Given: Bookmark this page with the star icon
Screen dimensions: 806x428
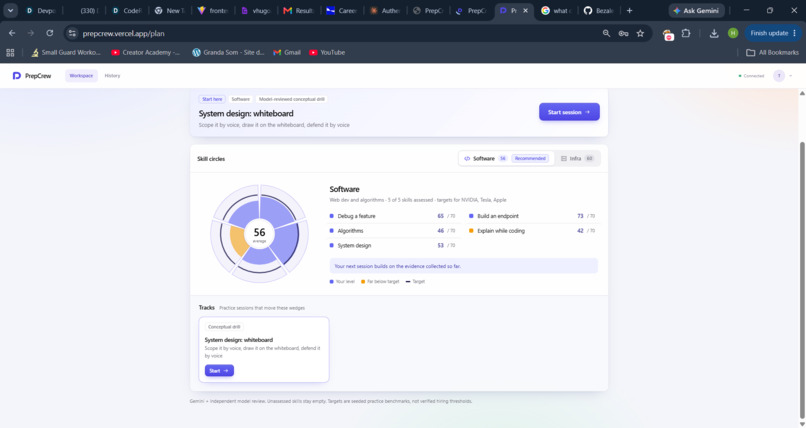Looking at the screenshot, I should pos(640,33).
